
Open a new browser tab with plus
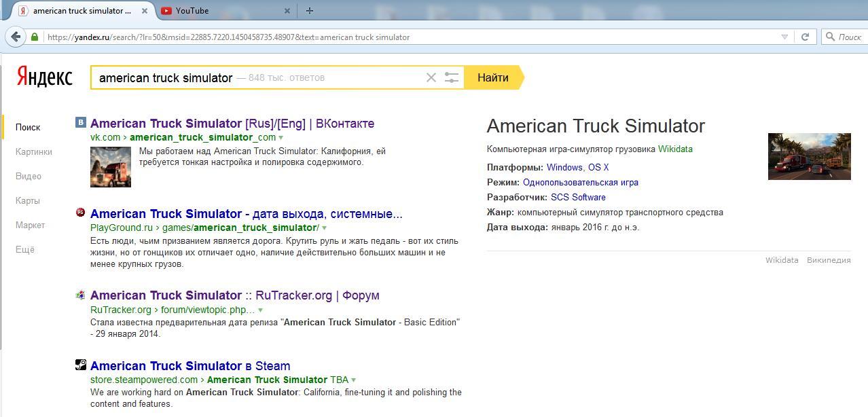point(310,10)
